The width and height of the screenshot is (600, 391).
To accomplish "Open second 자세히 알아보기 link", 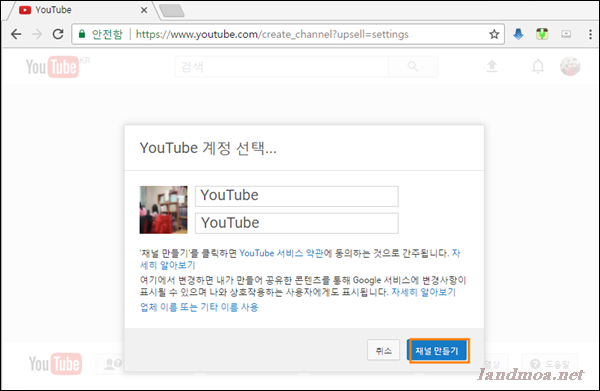I will pos(424,292).
